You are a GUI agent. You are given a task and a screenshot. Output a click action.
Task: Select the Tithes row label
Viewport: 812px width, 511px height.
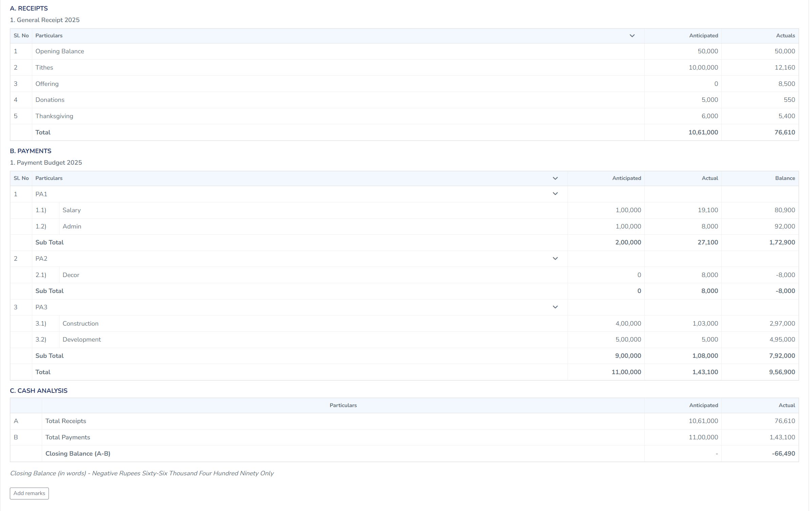click(x=44, y=68)
